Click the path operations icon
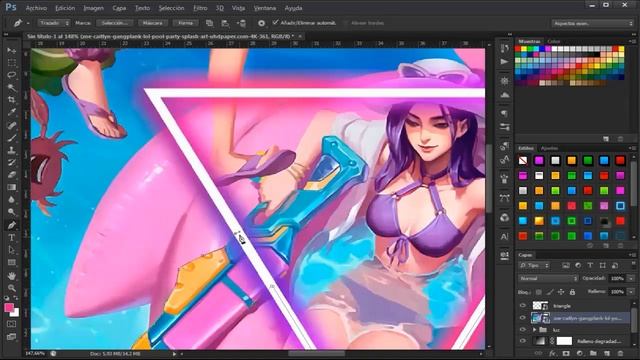640x360 pixels. [209, 23]
